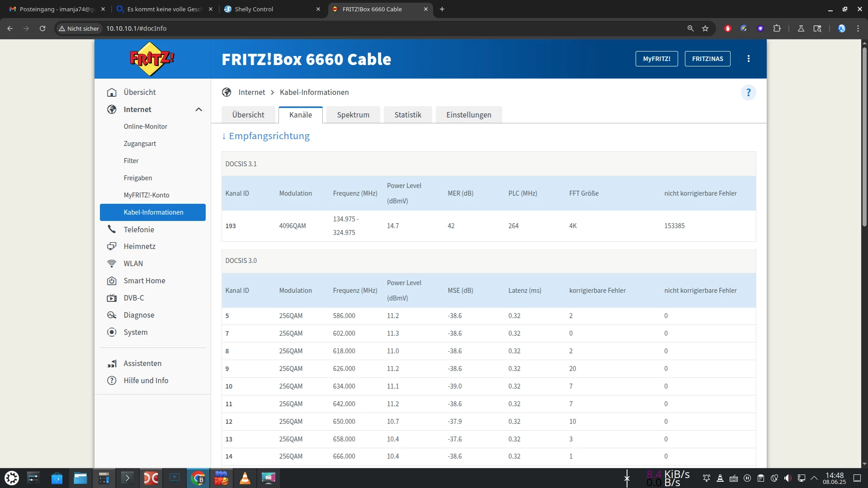The width and height of the screenshot is (868, 488).
Task: Collapse the Internet sidebar menu chevron
Action: [198, 109]
